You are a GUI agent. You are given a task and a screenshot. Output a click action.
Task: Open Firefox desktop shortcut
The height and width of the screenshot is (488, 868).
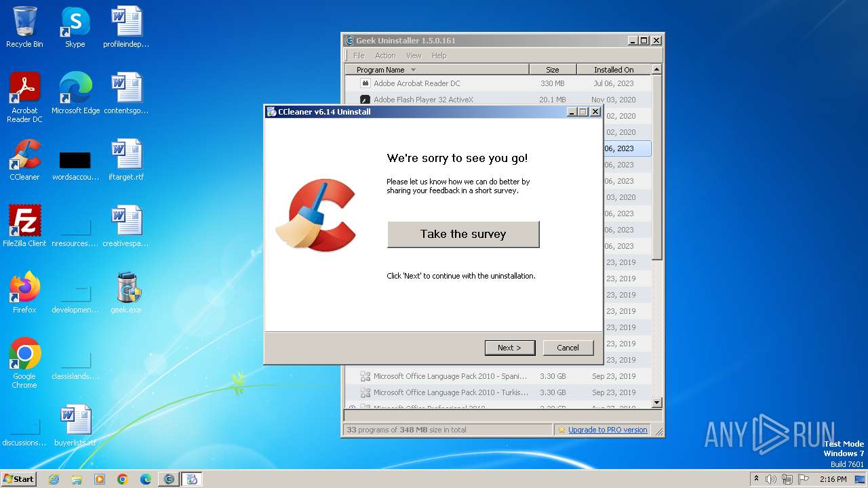(24, 293)
